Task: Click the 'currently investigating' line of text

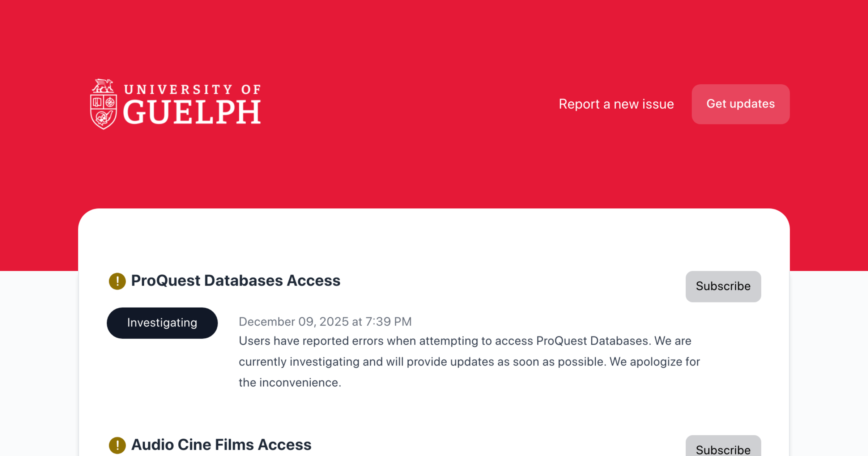Action: pyautogui.click(x=469, y=362)
